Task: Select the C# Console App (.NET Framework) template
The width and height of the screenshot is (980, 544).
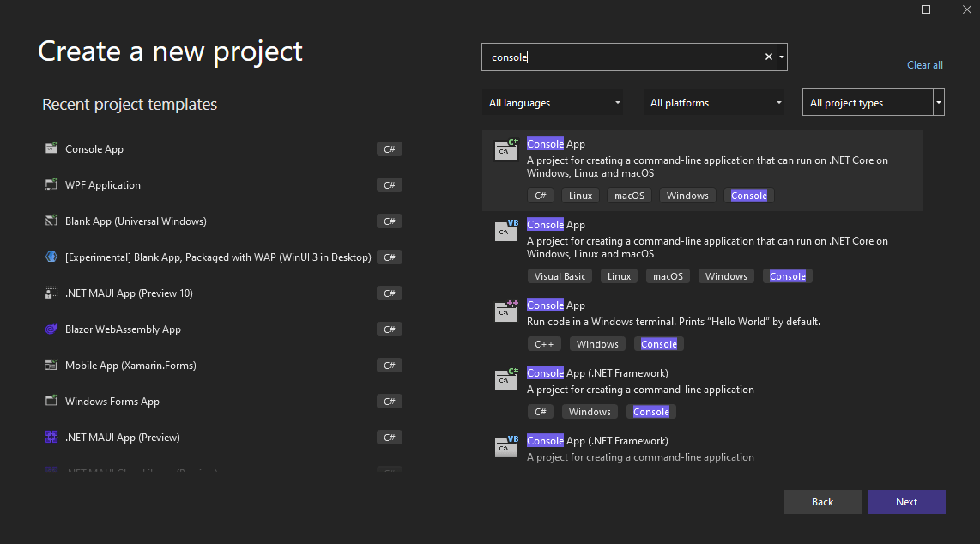Action: pyautogui.click(x=703, y=392)
